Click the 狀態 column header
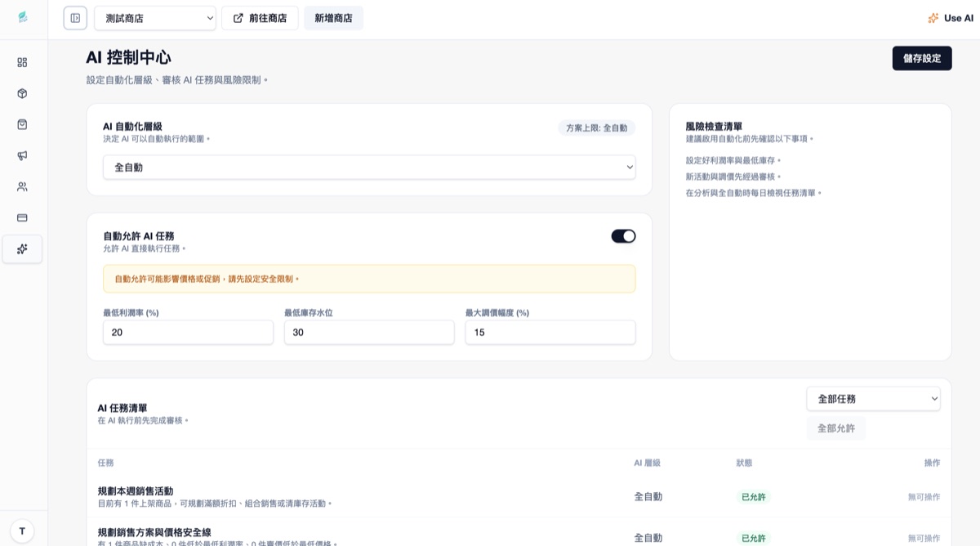The width and height of the screenshot is (980, 546). click(x=744, y=463)
